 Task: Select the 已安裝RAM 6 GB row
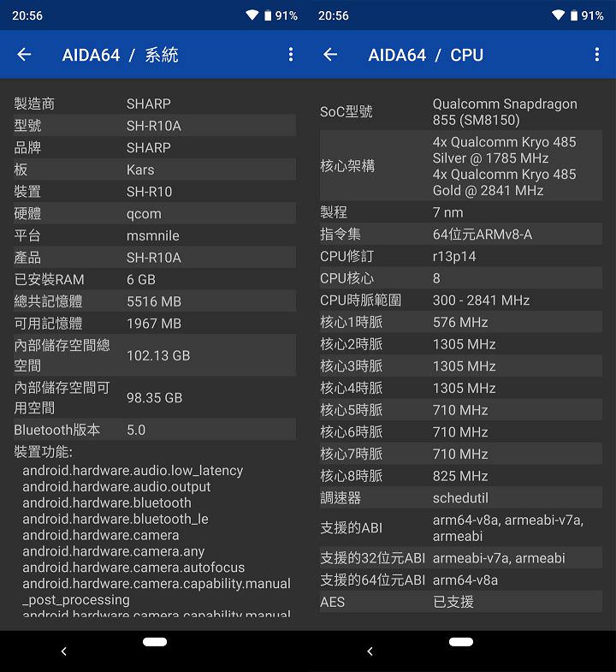[155, 279]
